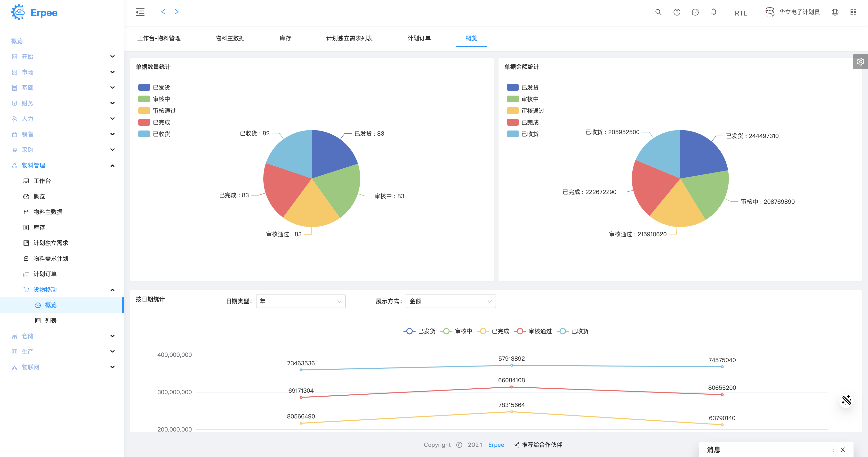Select 列表 under 货物移动 in sidebar
868x457 pixels.
click(x=50, y=321)
